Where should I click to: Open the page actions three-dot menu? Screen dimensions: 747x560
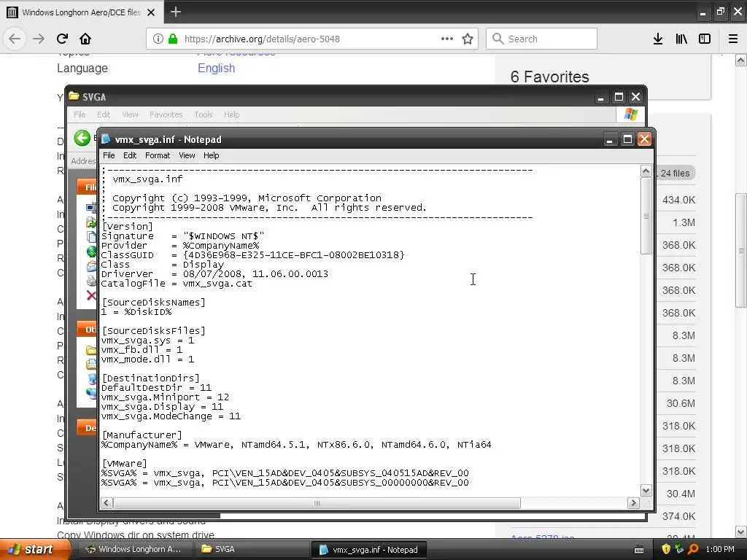447,39
